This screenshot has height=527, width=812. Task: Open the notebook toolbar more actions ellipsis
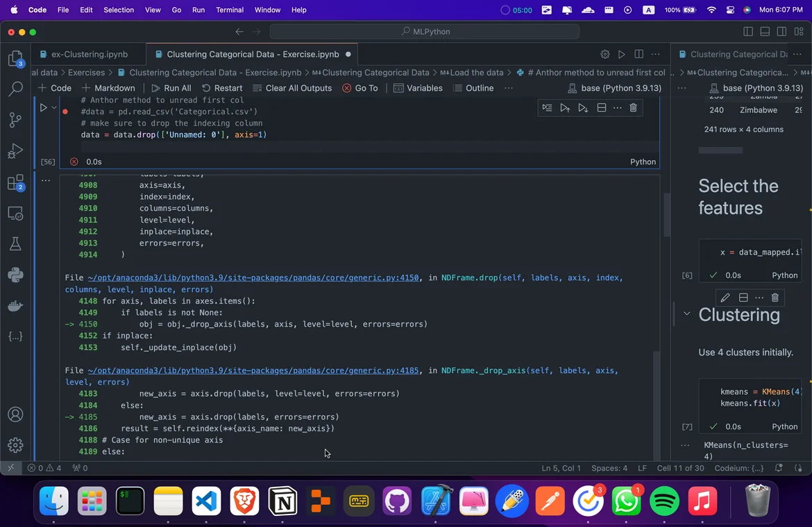point(509,88)
